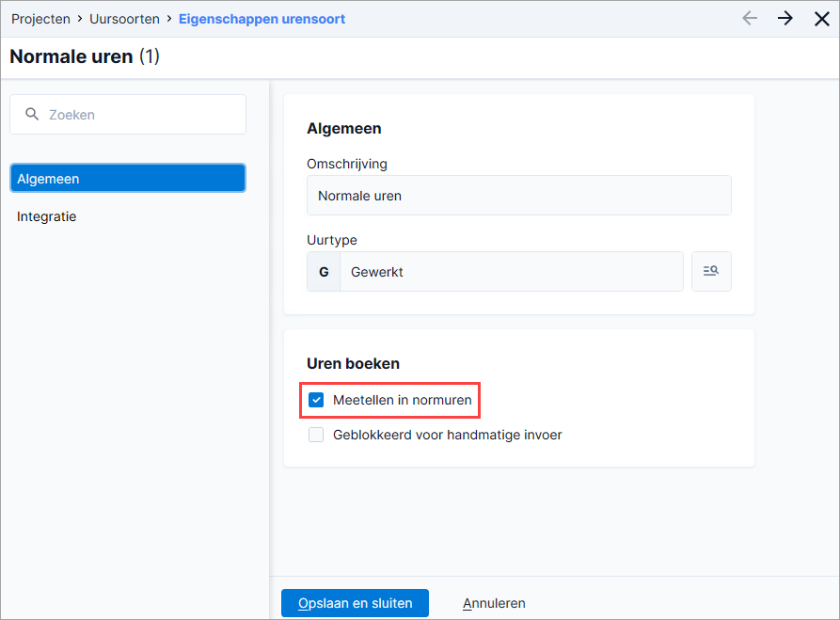Uncheck Meetellen in normuren checkbox
The image size is (840, 620).
316,400
